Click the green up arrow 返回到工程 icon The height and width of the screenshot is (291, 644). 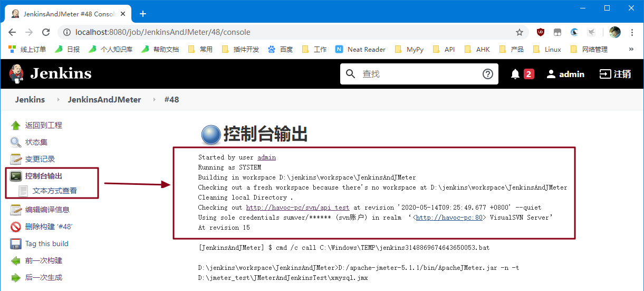click(x=16, y=125)
